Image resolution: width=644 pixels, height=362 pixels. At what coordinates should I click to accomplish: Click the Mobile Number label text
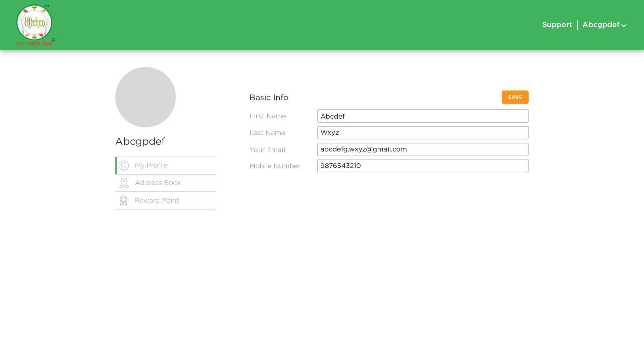(x=275, y=166)
